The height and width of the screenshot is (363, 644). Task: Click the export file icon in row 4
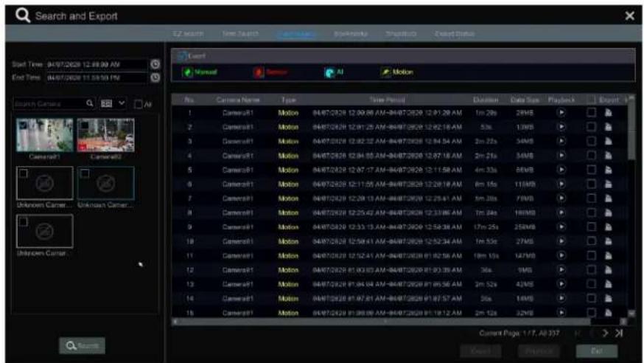609,156
